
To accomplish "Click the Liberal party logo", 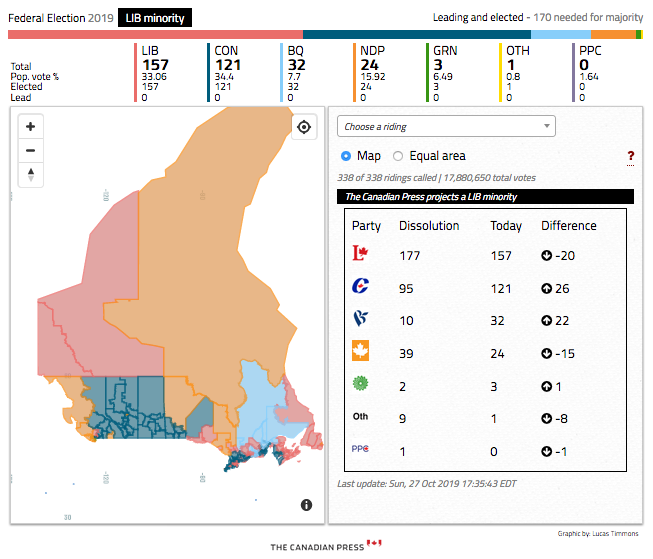I will coord(361,252).
